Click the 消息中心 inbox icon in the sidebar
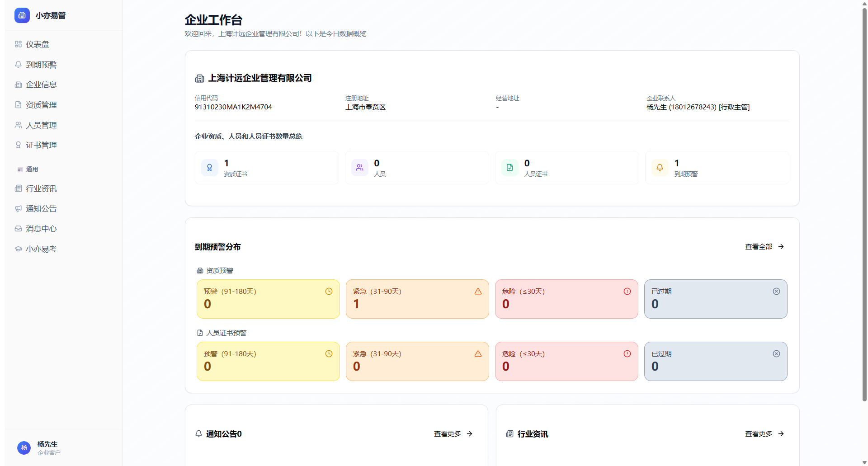 [18, 229]
